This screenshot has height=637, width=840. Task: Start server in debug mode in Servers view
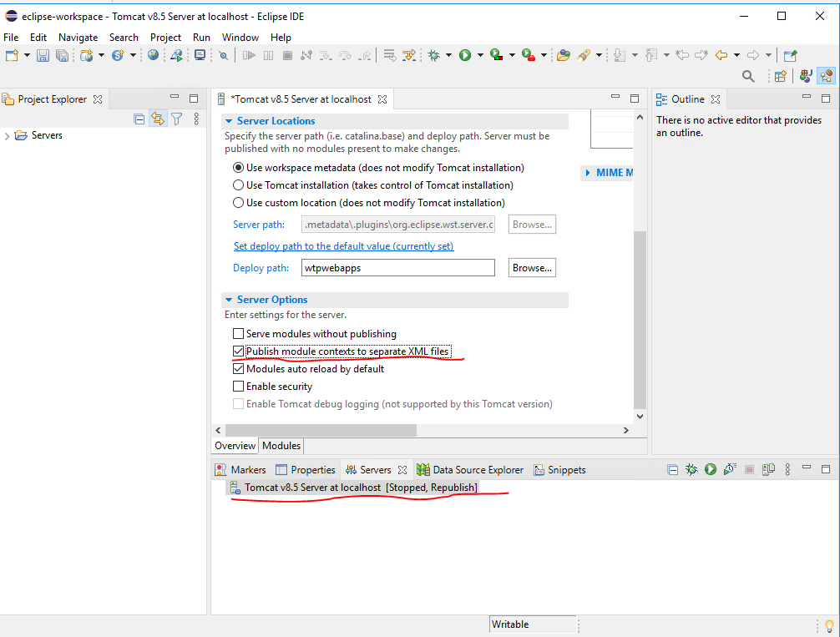click(691, 470)
